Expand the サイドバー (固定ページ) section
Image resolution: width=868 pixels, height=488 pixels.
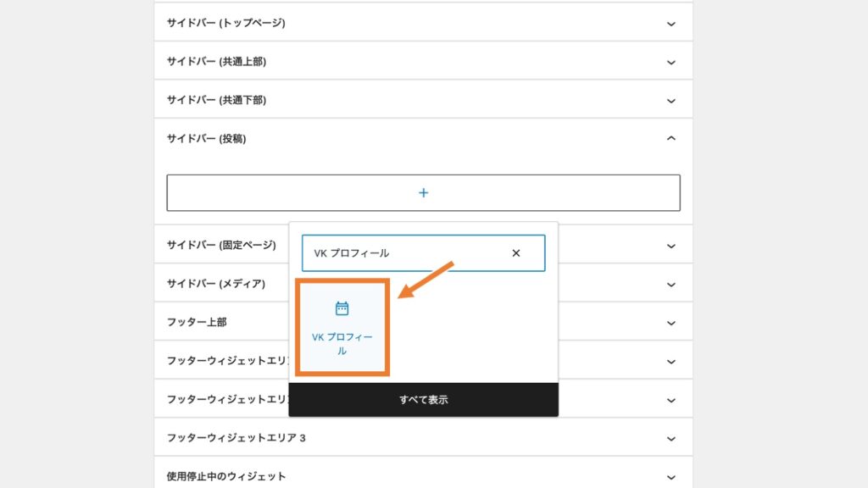tap(670, 245)
